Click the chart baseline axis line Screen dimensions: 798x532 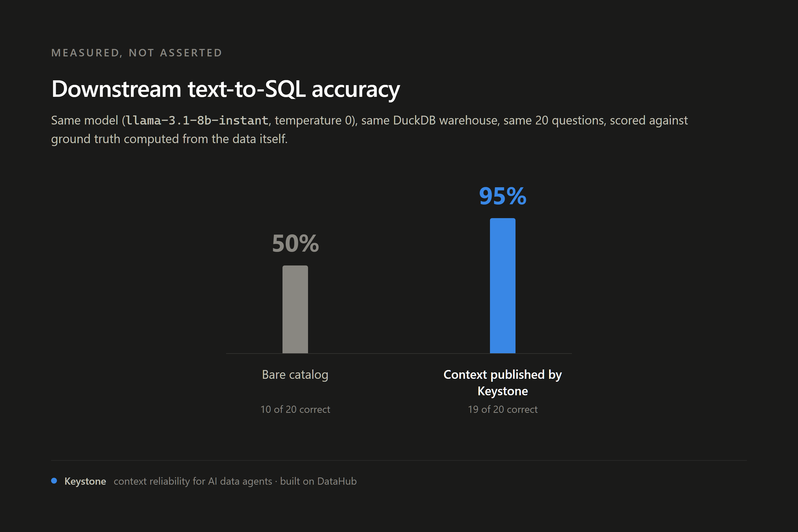(399, 354)
